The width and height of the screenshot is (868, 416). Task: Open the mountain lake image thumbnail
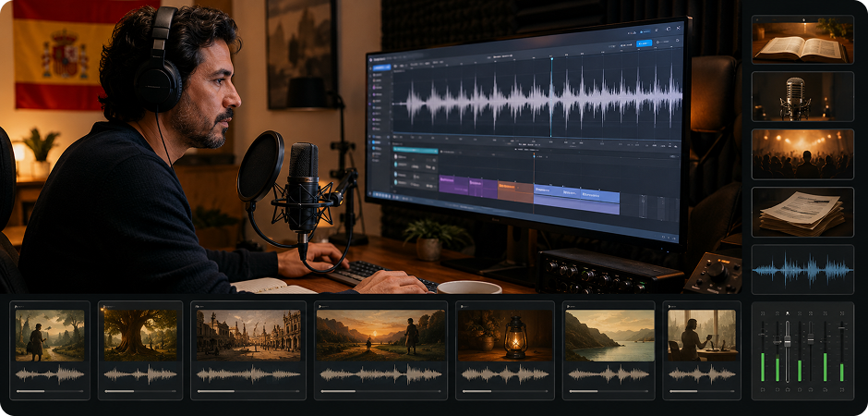(x=609, y=336)
